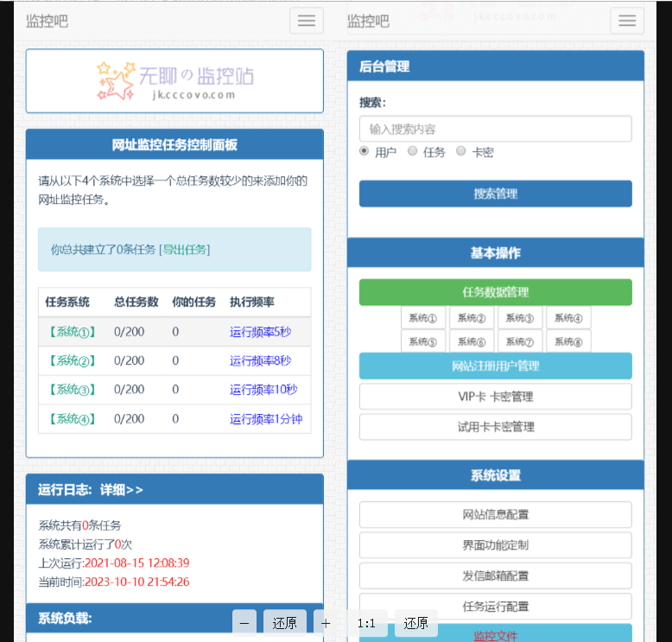Click the 搜索管理 button
This screenshot has width=672, height=642.
point(496,194)
